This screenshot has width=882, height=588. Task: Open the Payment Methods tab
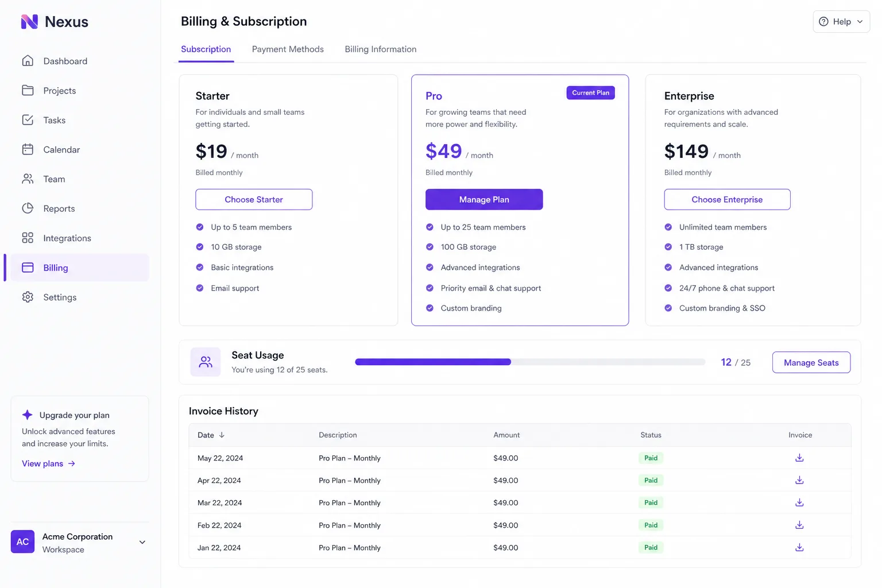(x=288, y=49)
